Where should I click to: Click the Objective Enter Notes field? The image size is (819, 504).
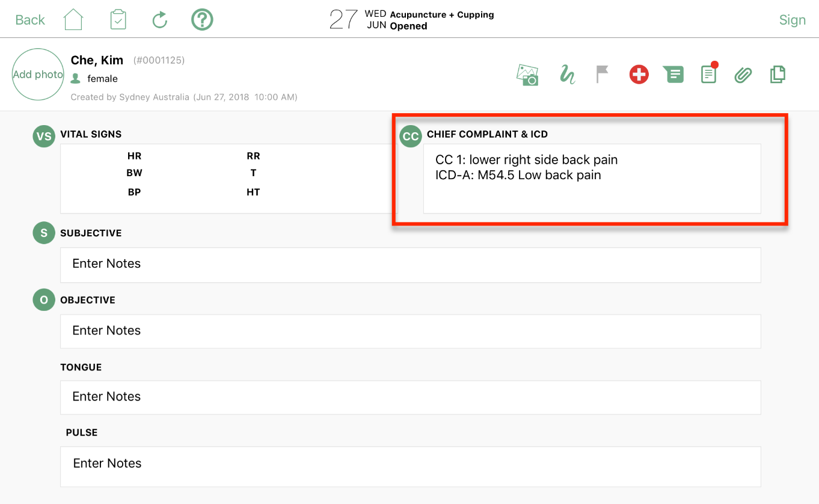[410, 331]
